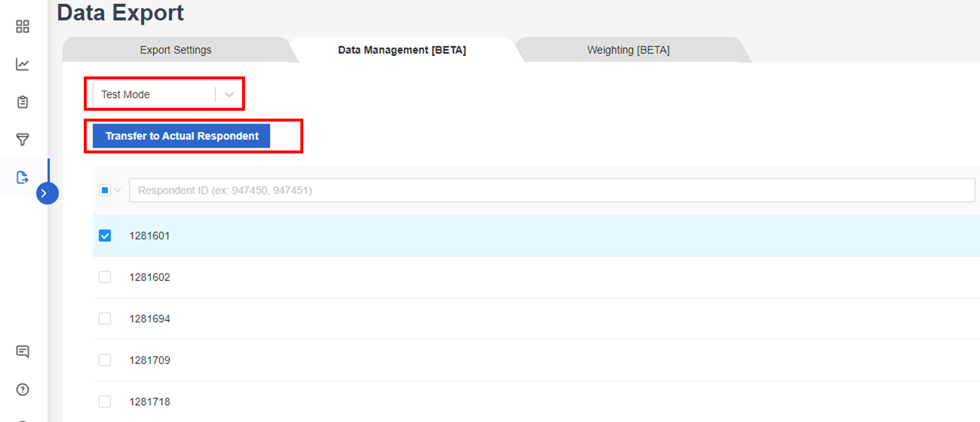Focus the Respondent ID search field
This screenshot has height=422, width=980.
552,190
